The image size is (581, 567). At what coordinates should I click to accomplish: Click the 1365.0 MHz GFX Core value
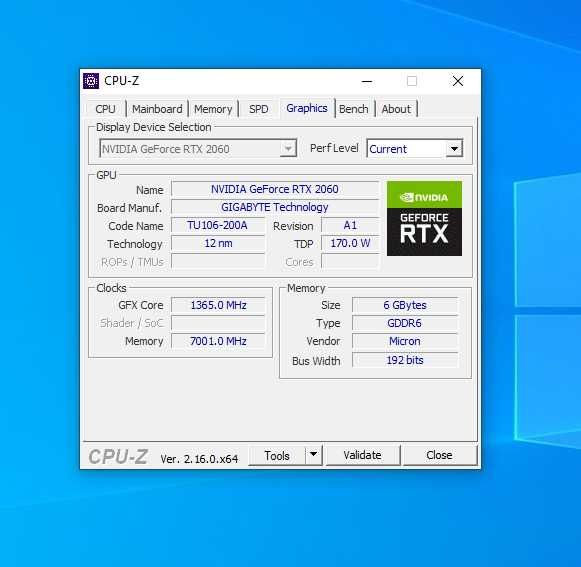[x=218, y=305]
